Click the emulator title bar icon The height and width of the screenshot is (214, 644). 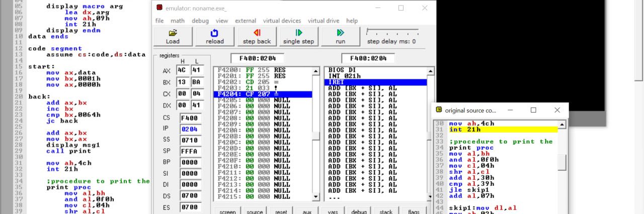pyautogui.click(x=159, y=8)
